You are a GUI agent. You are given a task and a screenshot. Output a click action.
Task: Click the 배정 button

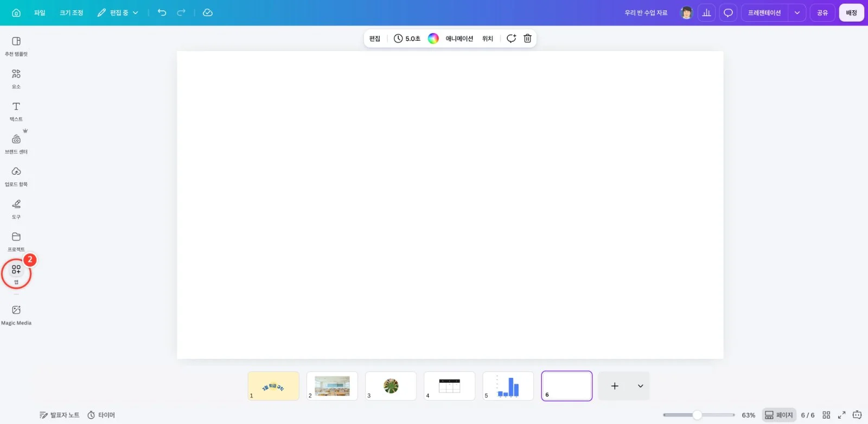pos(851,12)
